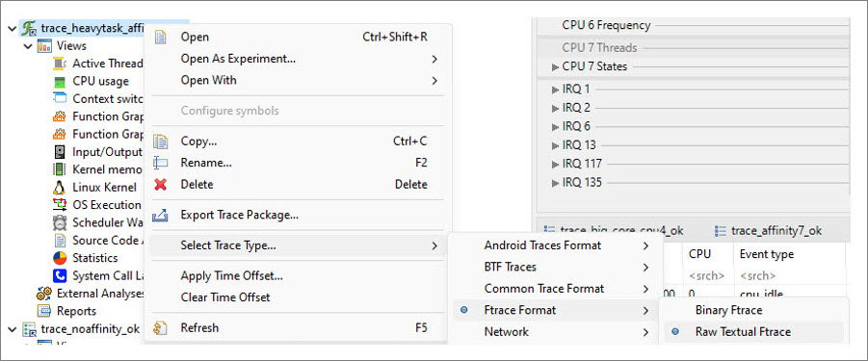868x361 pixels.
Task: Select the trace_noaffinity_ok tree item
Action: 91,329
